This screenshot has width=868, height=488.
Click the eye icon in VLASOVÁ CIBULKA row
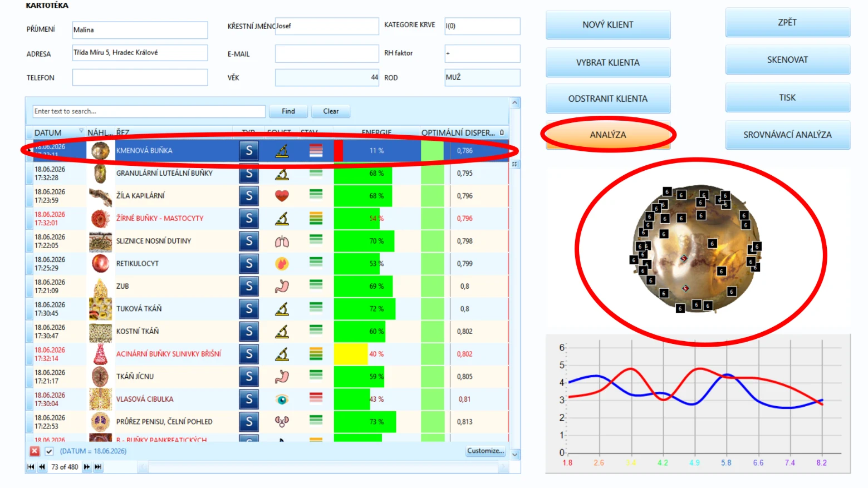(282, 399)
